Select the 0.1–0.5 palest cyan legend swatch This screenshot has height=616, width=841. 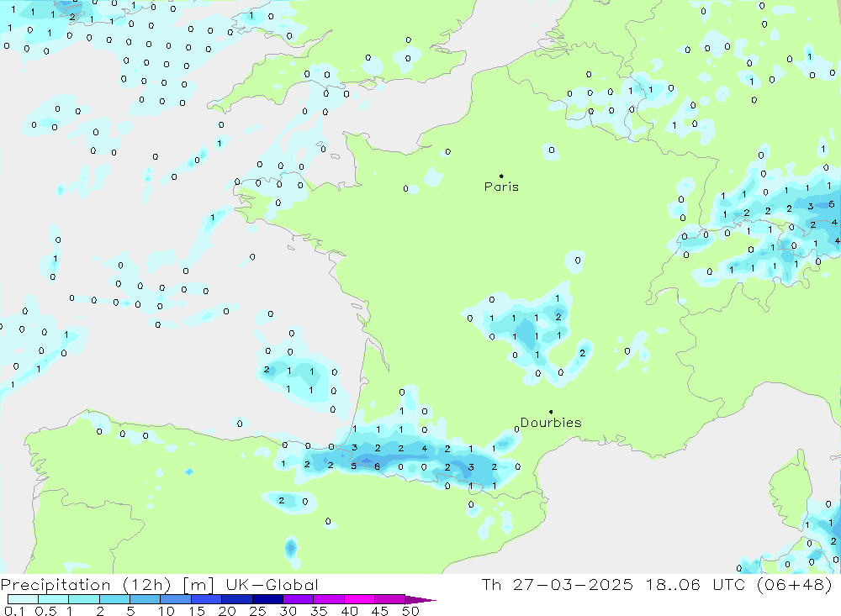pyautogui.click(x=23, y=599)
